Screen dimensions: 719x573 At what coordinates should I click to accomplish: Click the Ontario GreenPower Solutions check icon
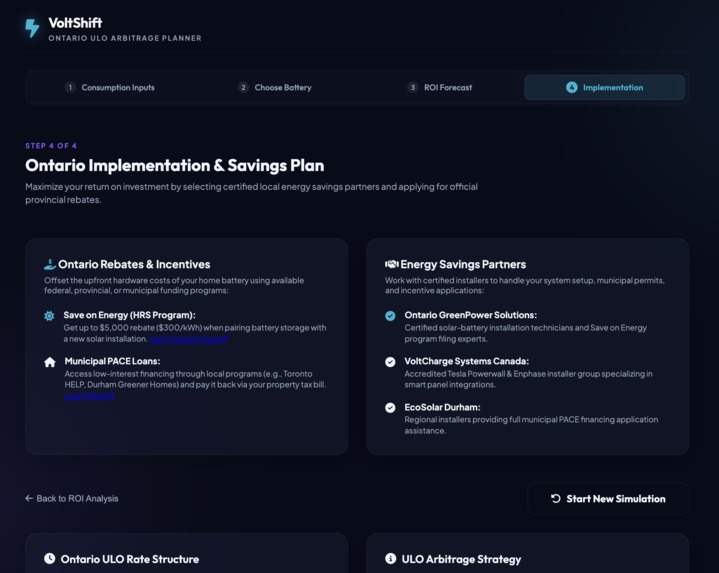pyautogui.click(x=390, y=315)
